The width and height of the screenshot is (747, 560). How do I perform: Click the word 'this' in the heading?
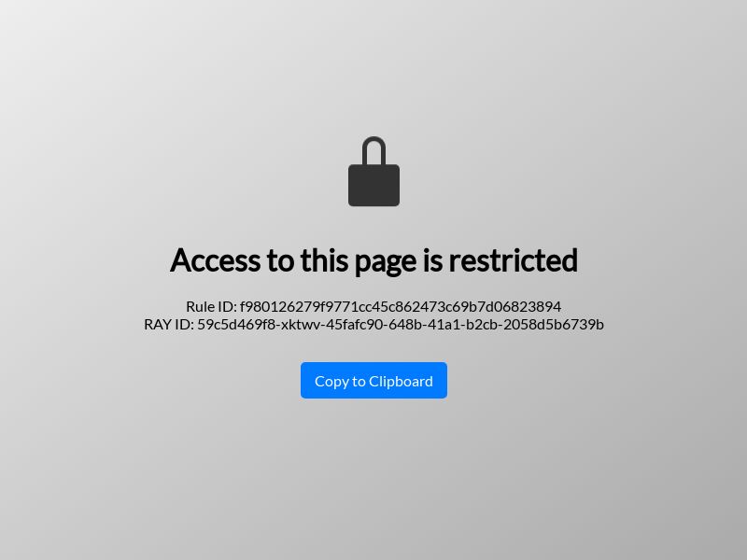pyautogui.click(x=324, y=260)
